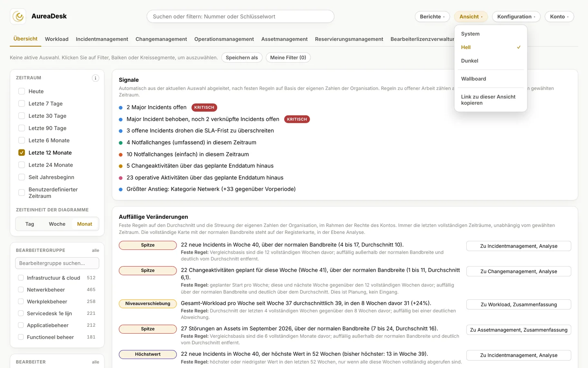Click the AureaDesk logo icon
588x368 pixels.
18,16
